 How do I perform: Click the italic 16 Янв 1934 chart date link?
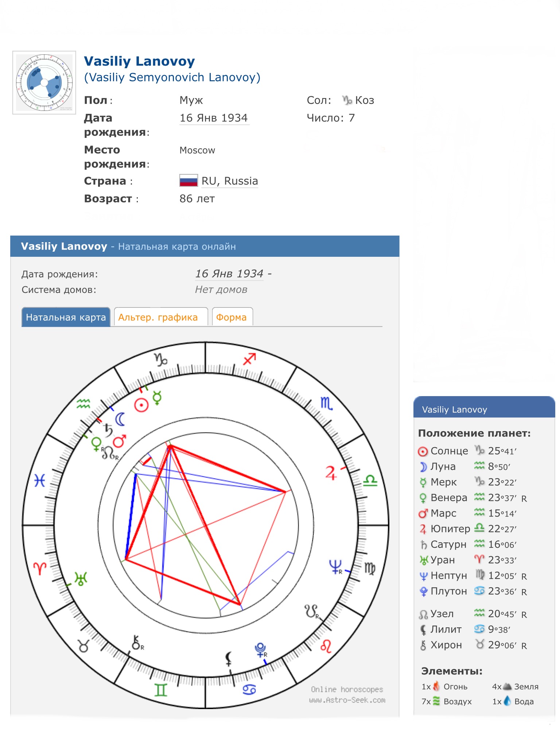click(229, 274)
